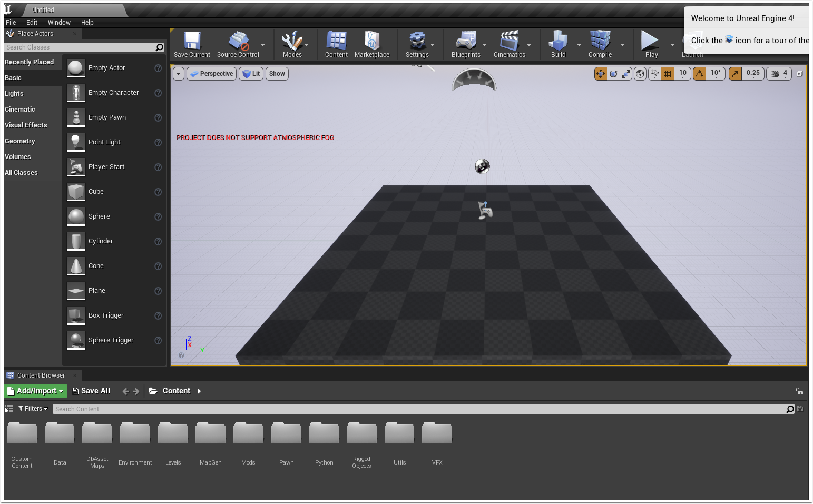Click the help icon next to Sphere Trigger

pyautogui.click(x=158, y=340)
